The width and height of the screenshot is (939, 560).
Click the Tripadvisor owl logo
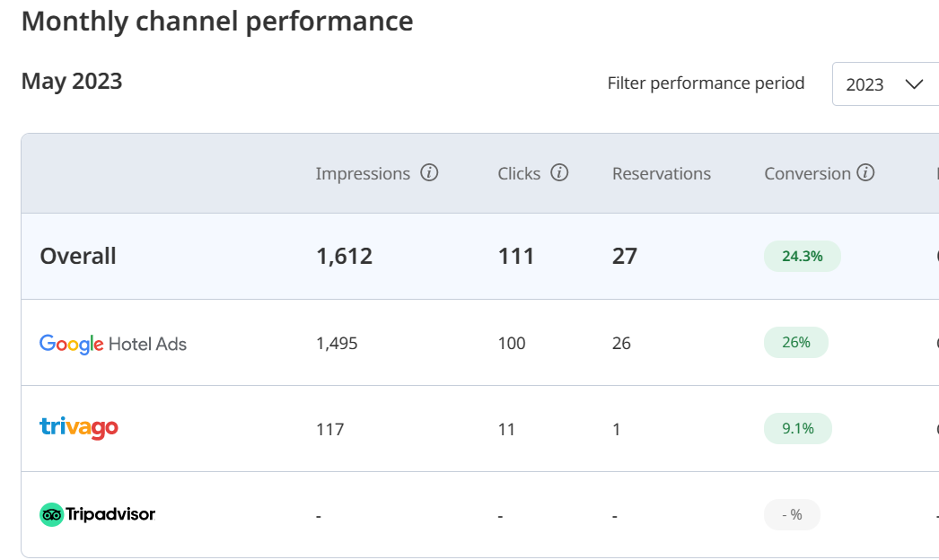tap(52, 514)
